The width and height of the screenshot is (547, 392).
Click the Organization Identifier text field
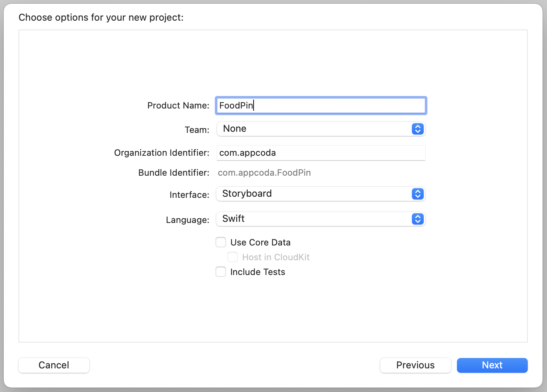[320, 153]
